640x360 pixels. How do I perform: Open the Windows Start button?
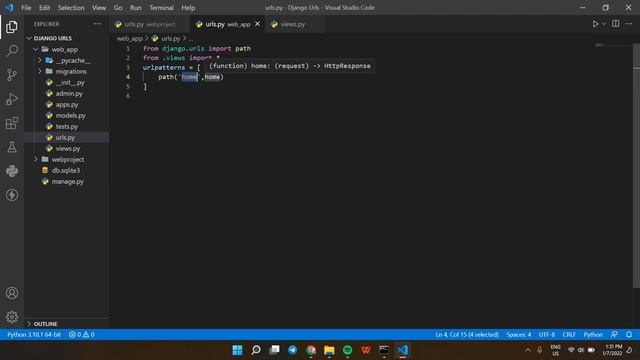tap(237, 350)
